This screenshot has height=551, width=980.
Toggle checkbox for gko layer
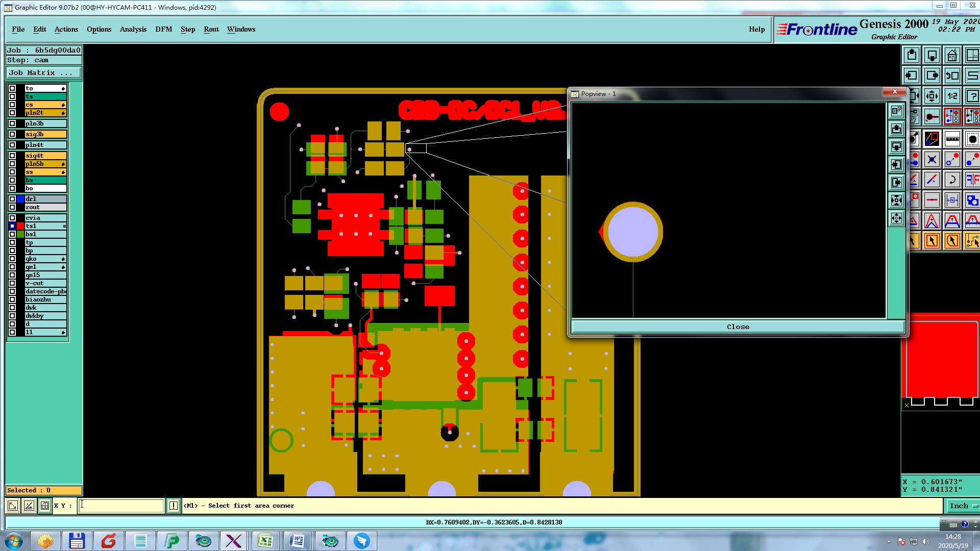(x=12, y=259)
